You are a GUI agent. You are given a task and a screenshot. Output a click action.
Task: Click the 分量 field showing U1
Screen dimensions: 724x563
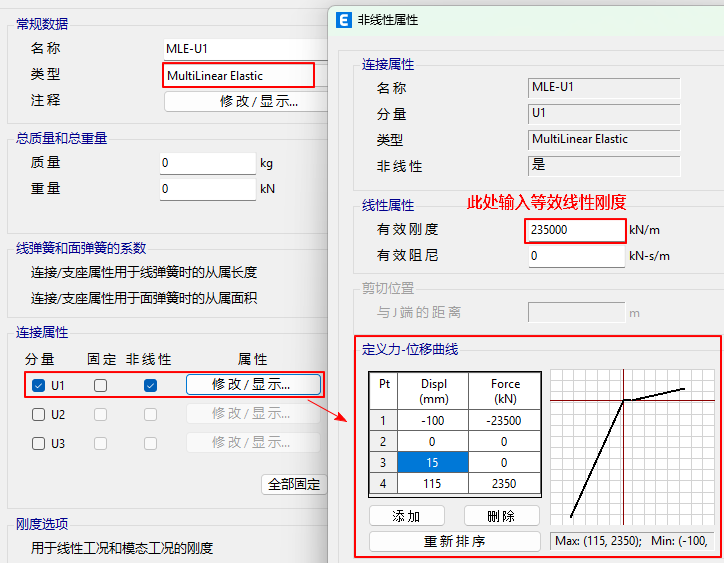point(604,114)
